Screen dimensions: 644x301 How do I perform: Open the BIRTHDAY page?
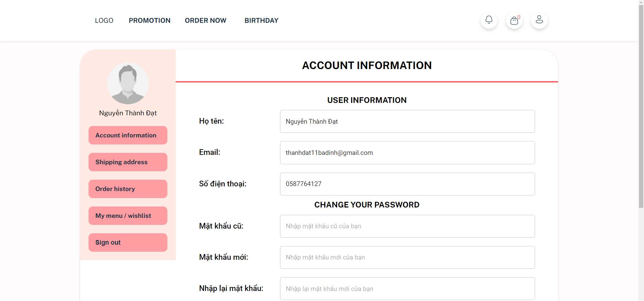(x=261, y=20)
